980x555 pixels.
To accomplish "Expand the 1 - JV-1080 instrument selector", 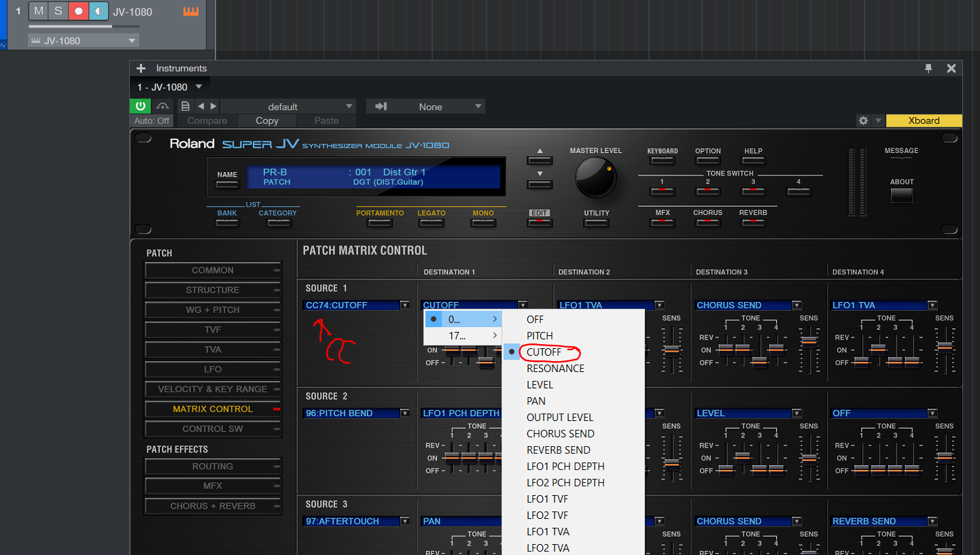I will (x=170, y=87).
